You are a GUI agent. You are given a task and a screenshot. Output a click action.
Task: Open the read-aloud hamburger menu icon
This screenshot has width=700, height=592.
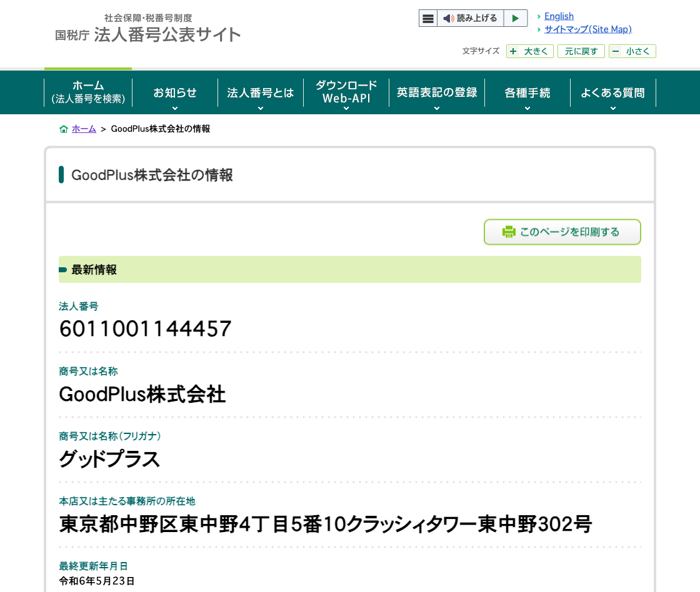(427, 18)
